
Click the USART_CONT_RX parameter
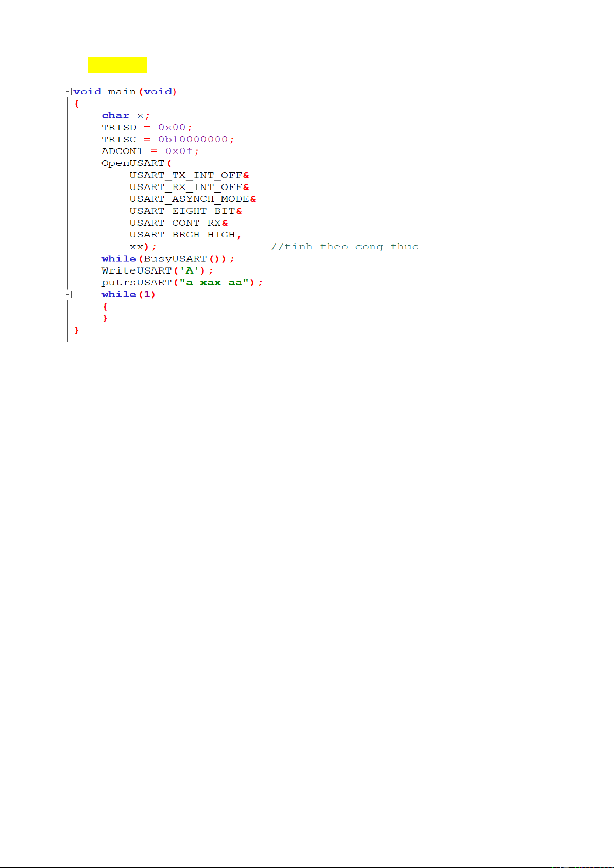175,223
